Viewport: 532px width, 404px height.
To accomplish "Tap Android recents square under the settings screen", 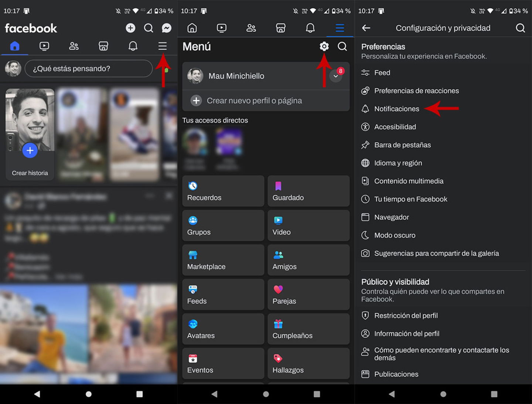I will (x=494, y=394).
